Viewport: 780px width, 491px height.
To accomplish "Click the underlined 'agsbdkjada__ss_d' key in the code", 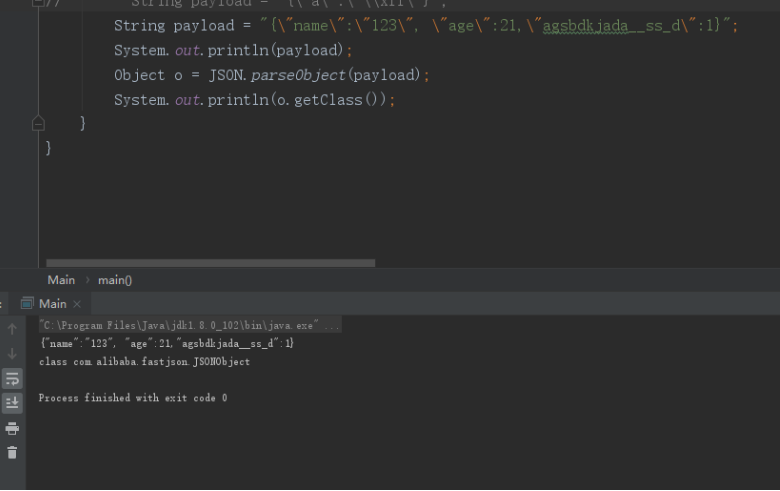I will click(611, 25).
